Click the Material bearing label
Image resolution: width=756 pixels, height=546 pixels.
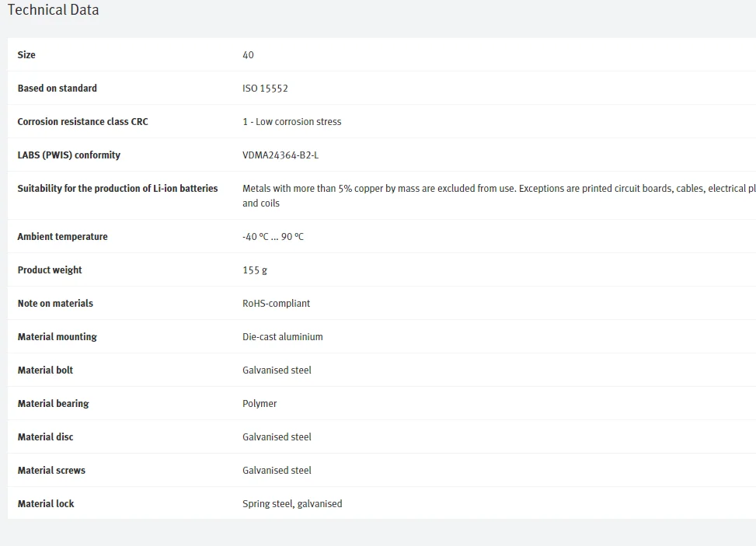[x=53, y=404]
